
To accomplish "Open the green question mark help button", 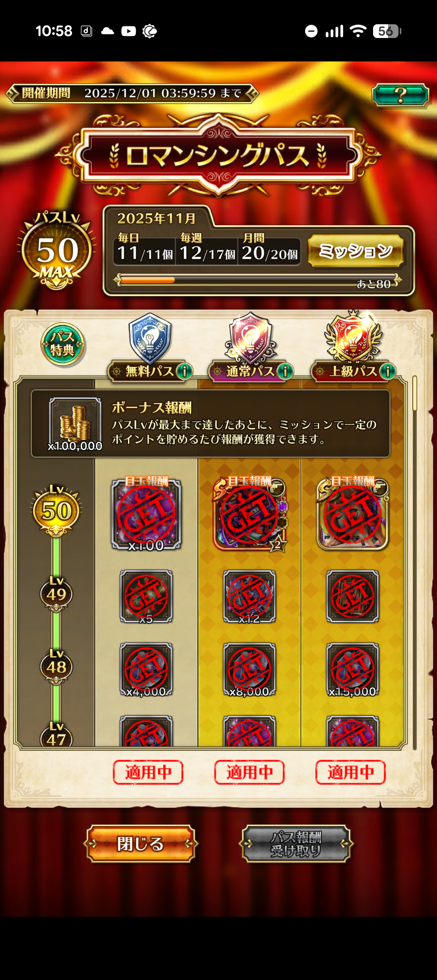I will pyautogui.click(x=400, y=95).
